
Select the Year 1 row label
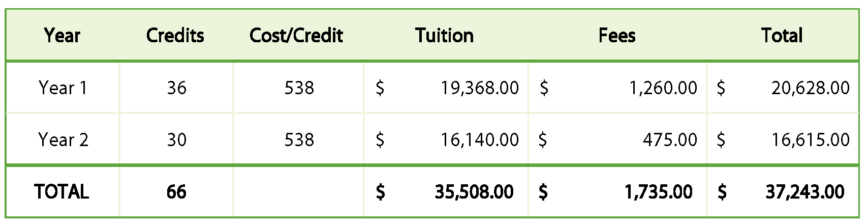(63, 88)
